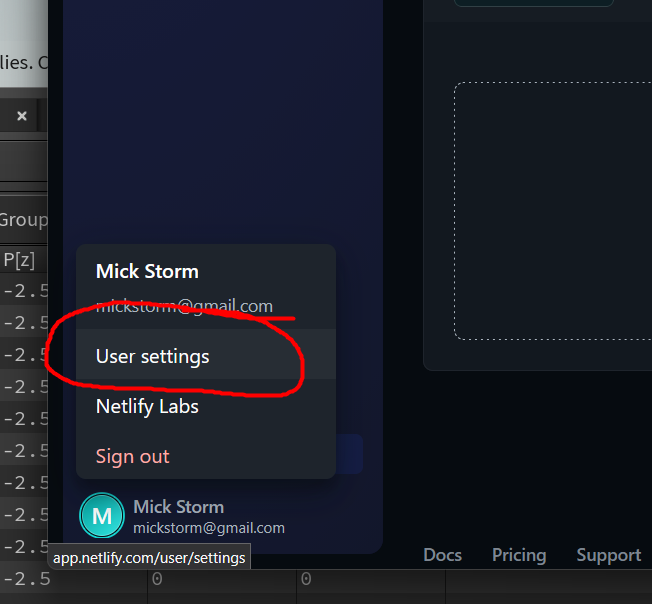
Task: Click the top -2.5 cell under P[z]
Action: pyautogui.click(x=25, y=291)
